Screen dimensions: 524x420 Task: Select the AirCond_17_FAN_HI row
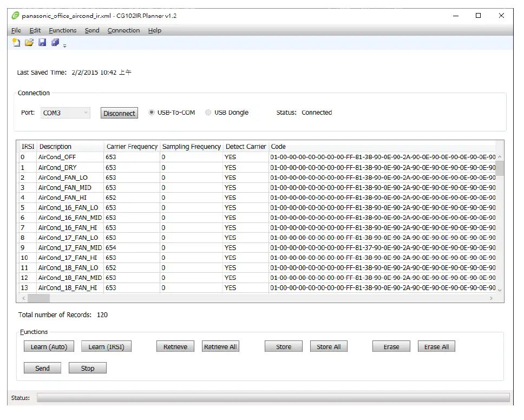(257, 258)
